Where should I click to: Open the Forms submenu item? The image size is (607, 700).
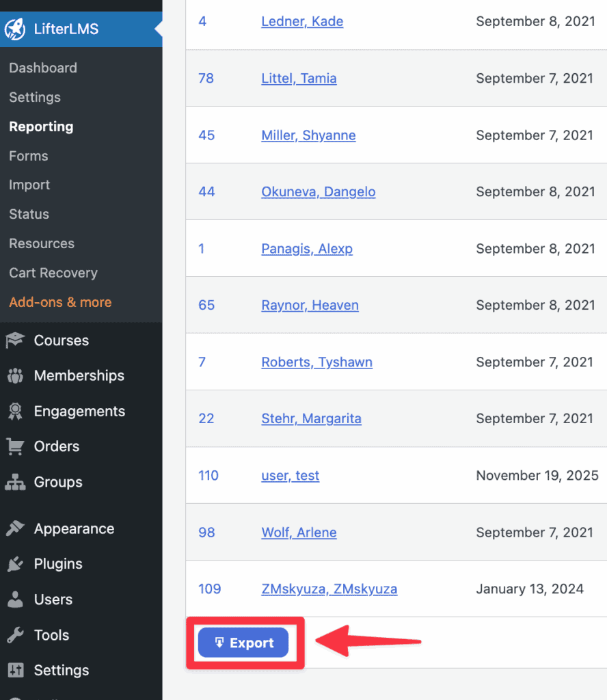(29, 156)
